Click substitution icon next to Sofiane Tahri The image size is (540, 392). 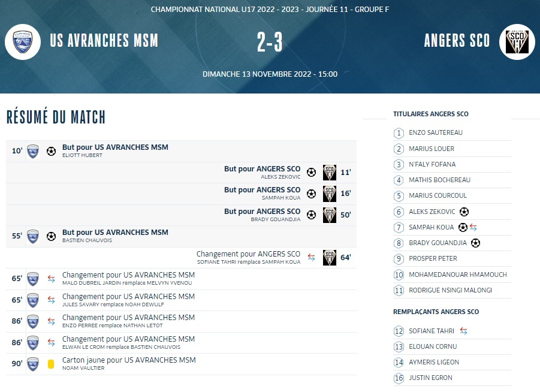463,331
